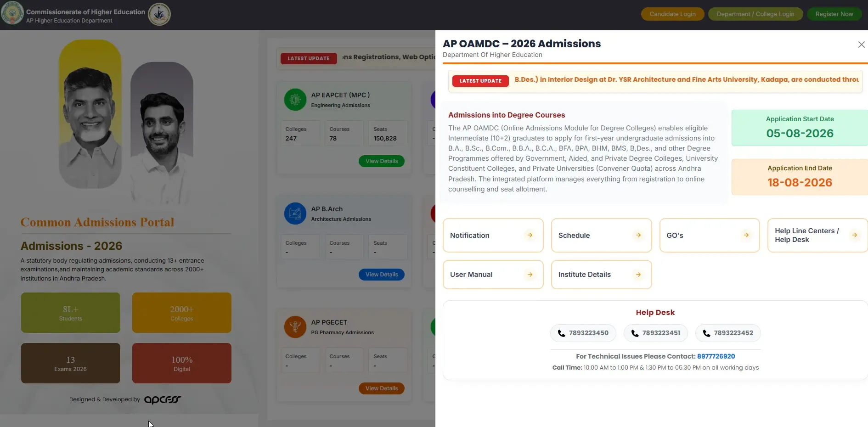Viewport: 868px width, 427px height.
Task: Click the 100% Digital stat tile
Action: [182, 363]
